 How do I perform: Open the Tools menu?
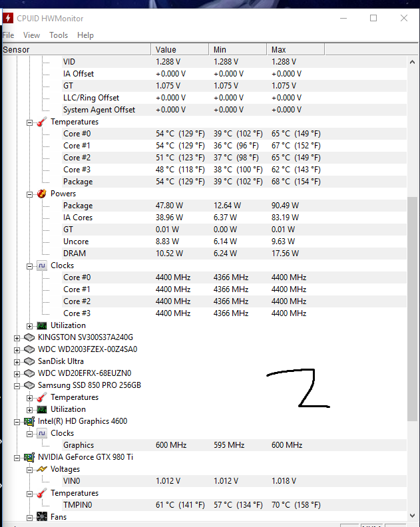click(59, 35)
